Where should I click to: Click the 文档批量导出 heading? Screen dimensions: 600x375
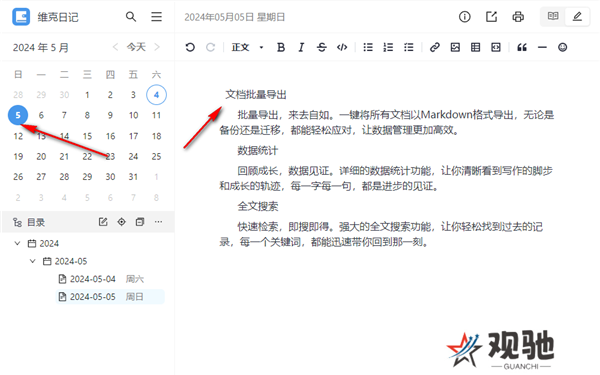256,95
